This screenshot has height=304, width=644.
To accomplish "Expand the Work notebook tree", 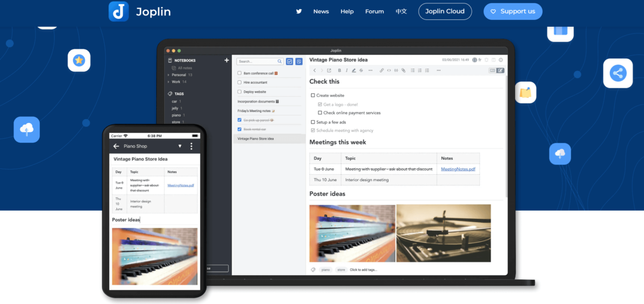I will click(x=169, y=82).
